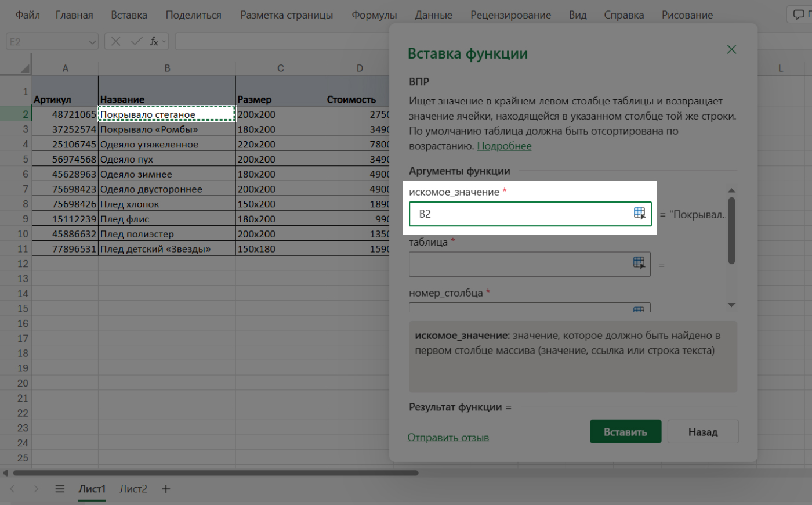Switch to Лист2 sheet tab

pos(133,489)
